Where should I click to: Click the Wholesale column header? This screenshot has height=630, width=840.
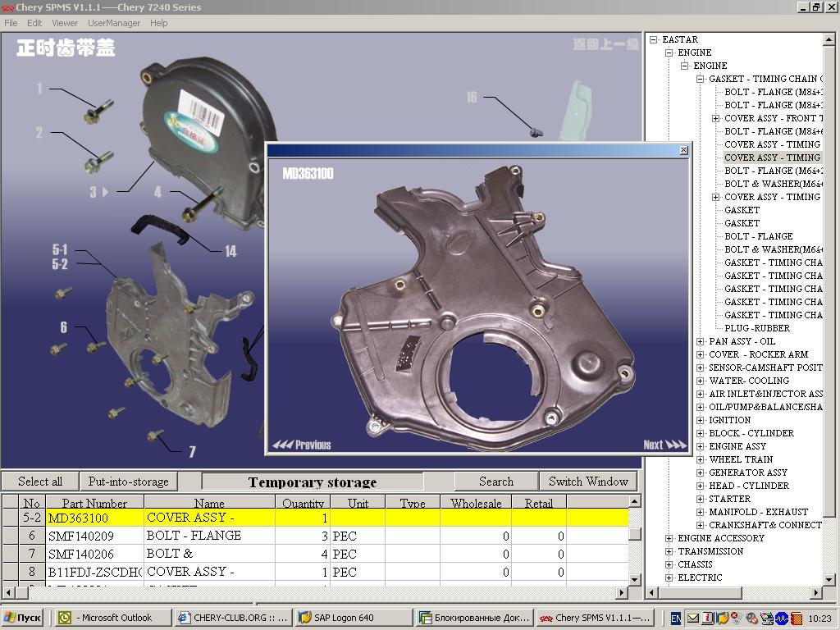[476, 503]
